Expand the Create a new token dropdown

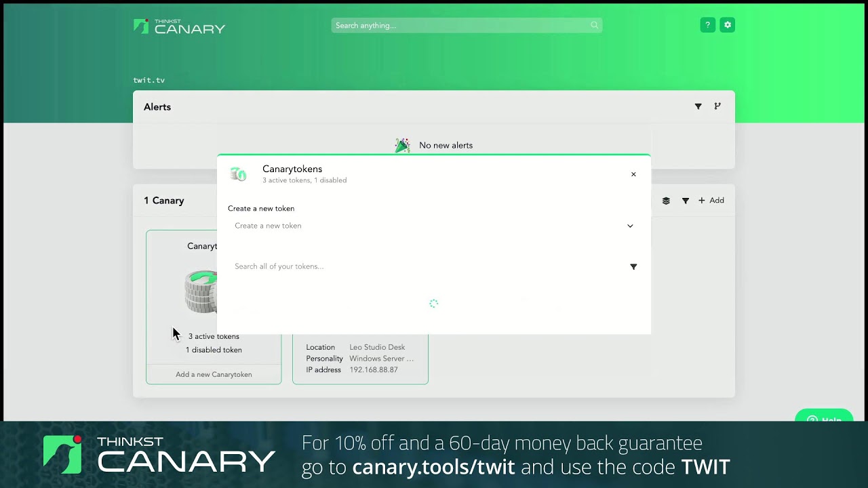[434, 226]
